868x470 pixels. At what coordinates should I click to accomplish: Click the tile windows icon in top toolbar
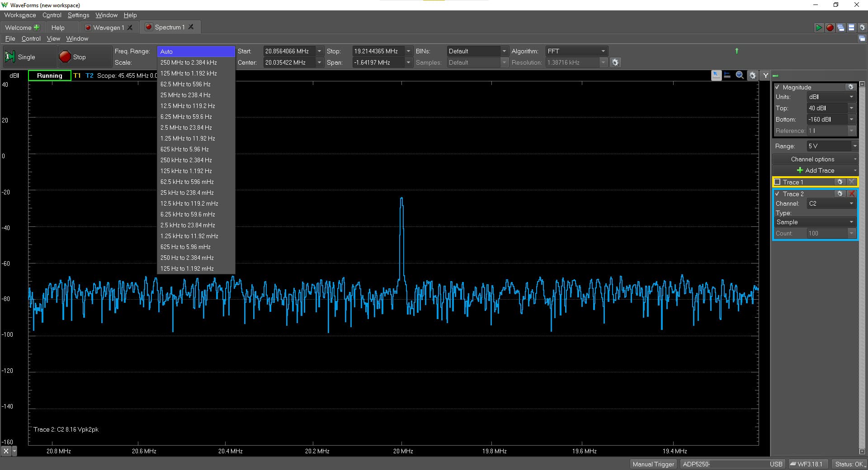click(x=851, y=28)
